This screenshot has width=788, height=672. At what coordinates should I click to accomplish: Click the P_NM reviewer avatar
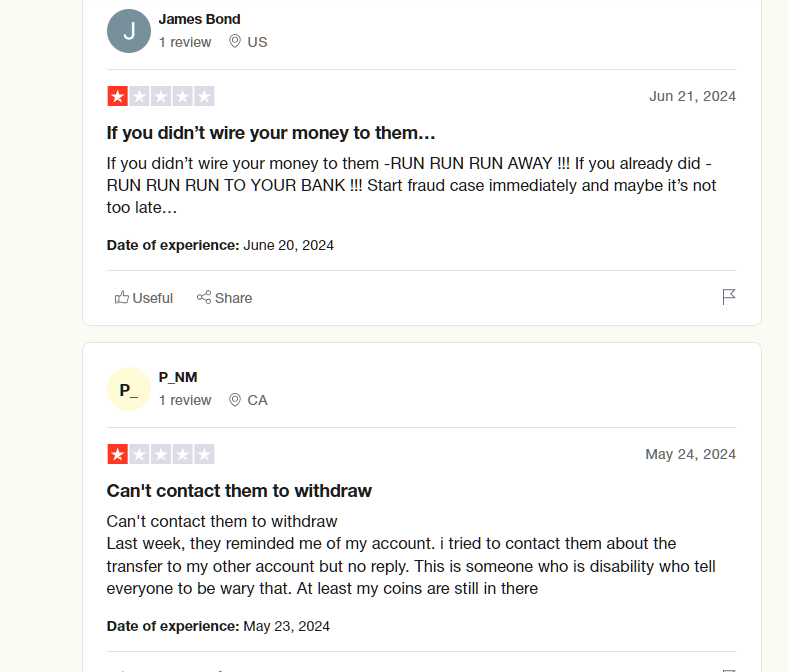tap(129, 389)
